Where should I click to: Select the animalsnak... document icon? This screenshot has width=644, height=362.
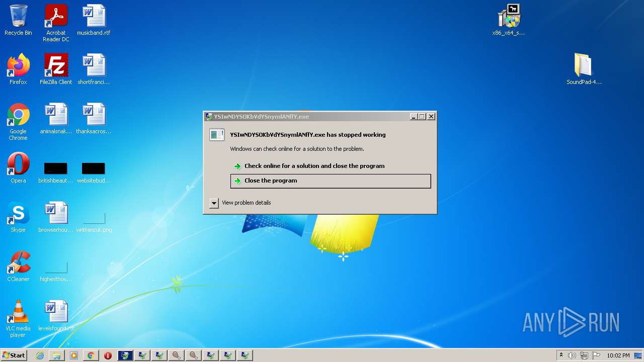click(56, 119)
